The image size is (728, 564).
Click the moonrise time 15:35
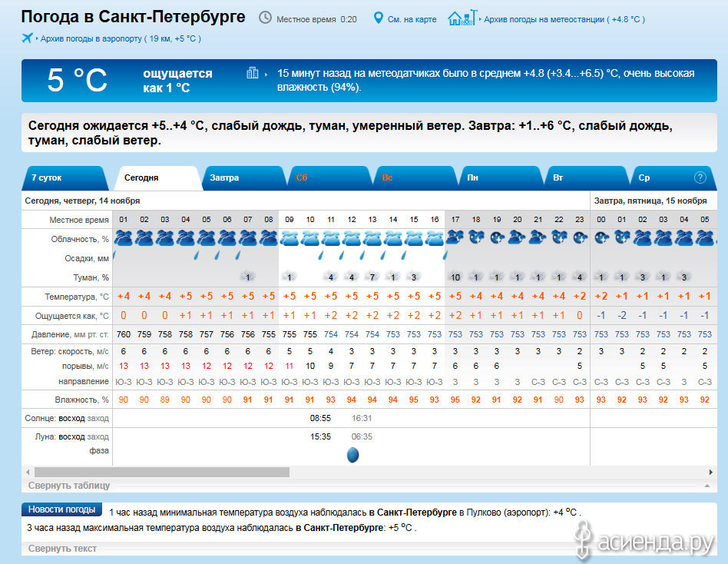pos(320,436)
